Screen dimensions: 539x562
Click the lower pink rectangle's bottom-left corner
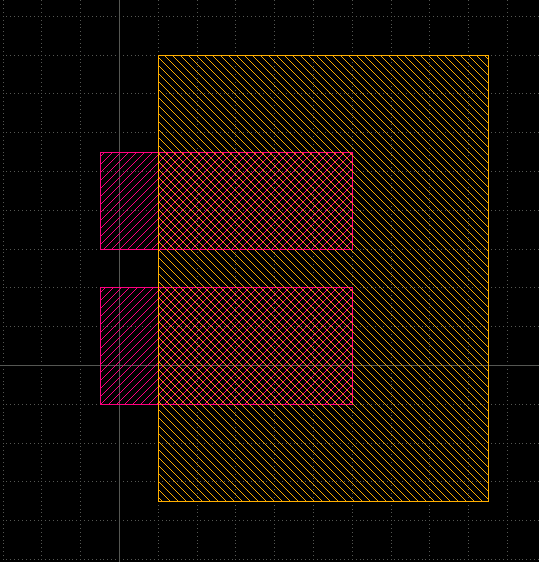[100, 405]
